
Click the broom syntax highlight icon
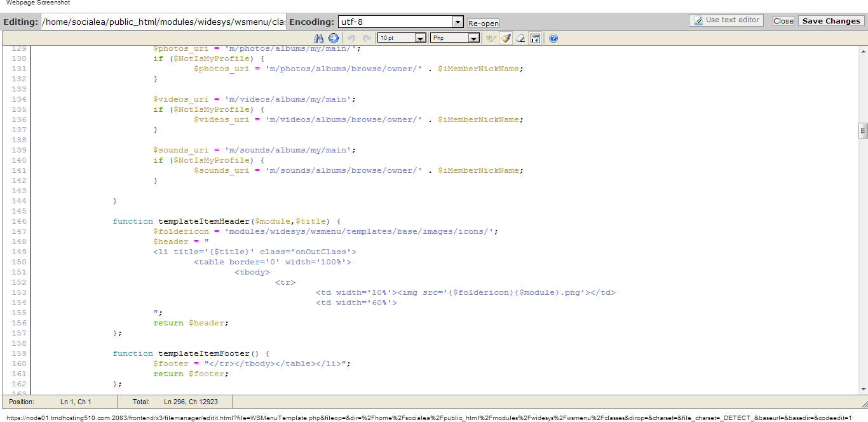[x=506, y=38]
